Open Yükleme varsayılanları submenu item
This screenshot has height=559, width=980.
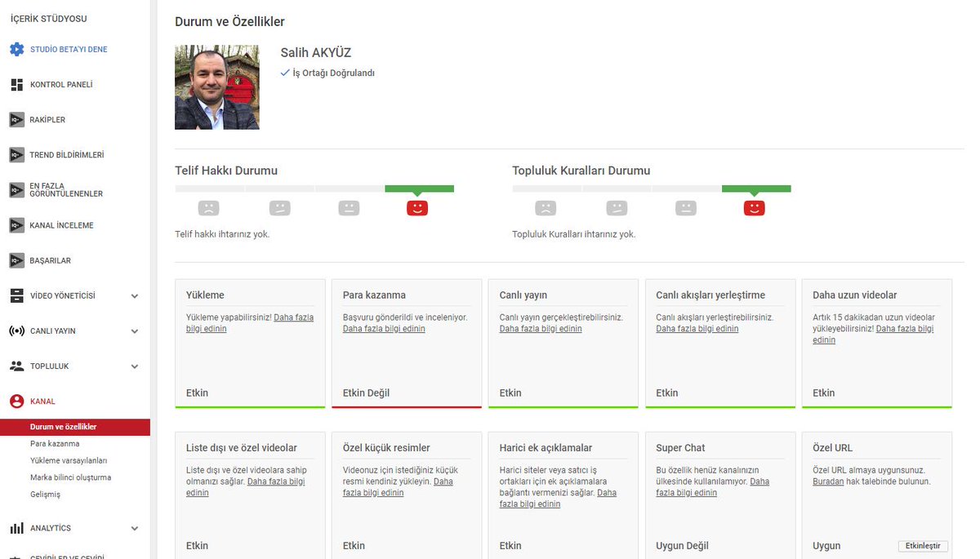69,461
